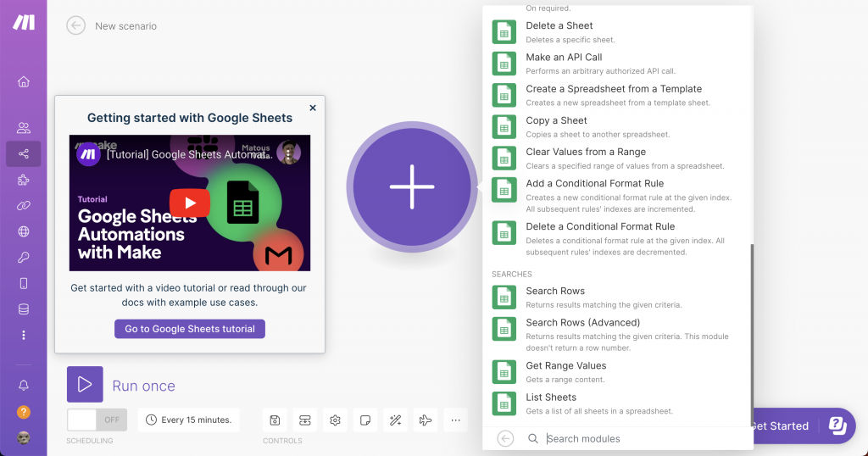This screenshot has width=868, height=456.
Task: Play the Google Sheets tutorial video
Action: (x=190, y=203)
